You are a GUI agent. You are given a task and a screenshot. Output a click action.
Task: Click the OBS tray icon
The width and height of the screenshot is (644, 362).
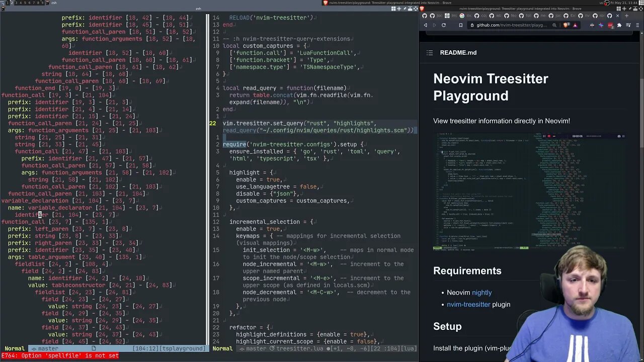pyautogui.click(x=607, y=3)
